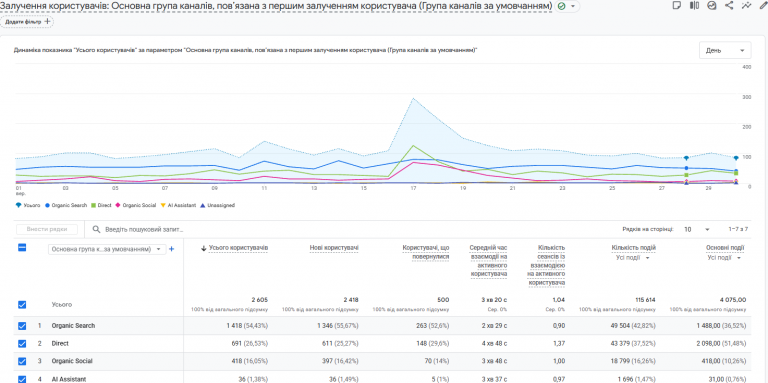The image size is (768, 383).
Task: Click the search query input in the table
Action: point(143,229)
